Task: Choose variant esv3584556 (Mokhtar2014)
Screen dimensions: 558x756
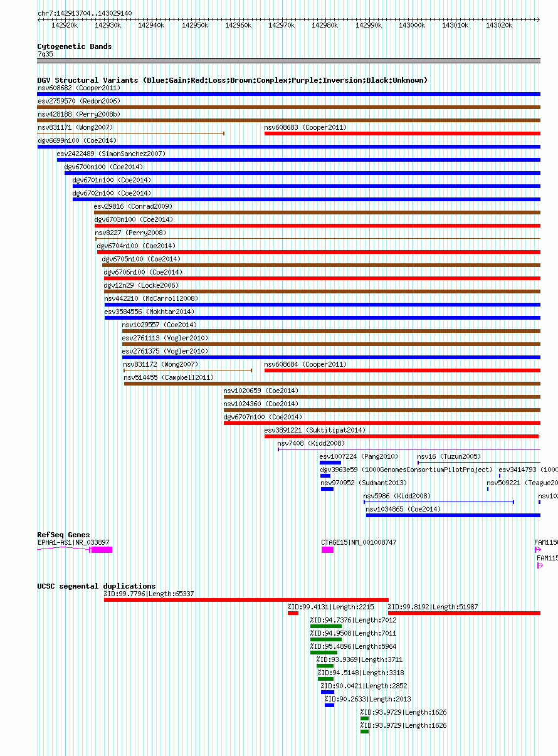Action: [149, 312]
